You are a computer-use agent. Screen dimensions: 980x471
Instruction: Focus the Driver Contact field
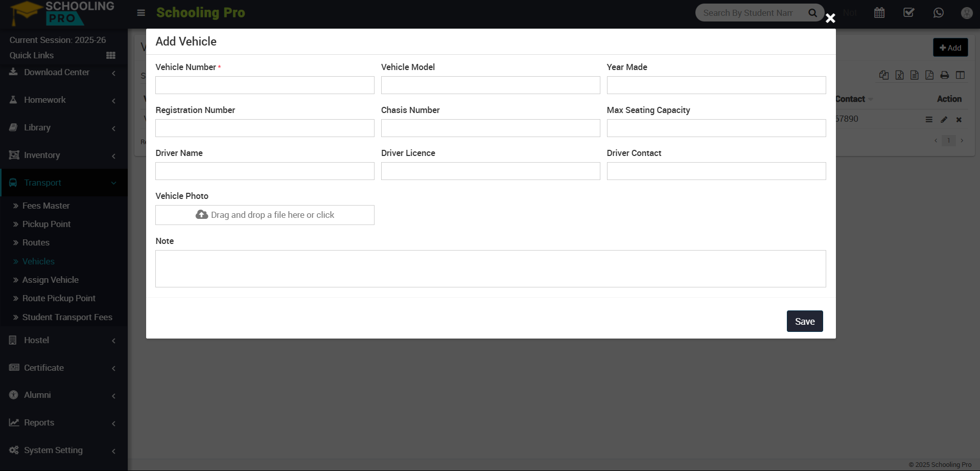(716, 171)
